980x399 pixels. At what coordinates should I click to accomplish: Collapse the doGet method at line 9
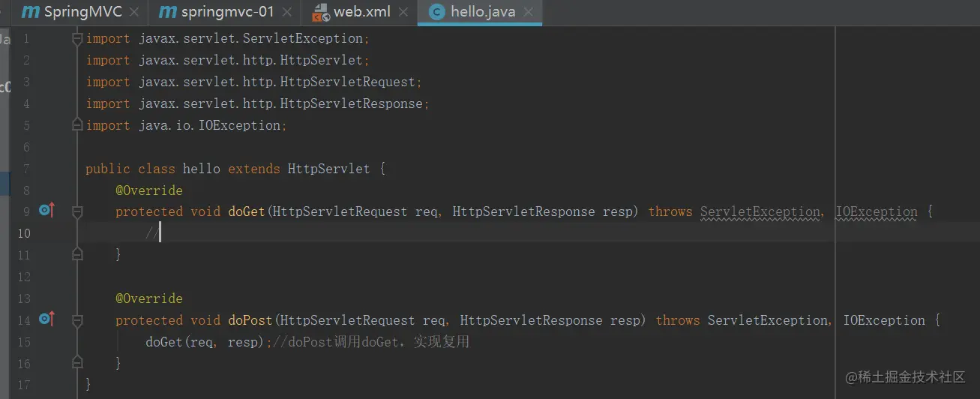pyautogui.click(x=76, y=212)
